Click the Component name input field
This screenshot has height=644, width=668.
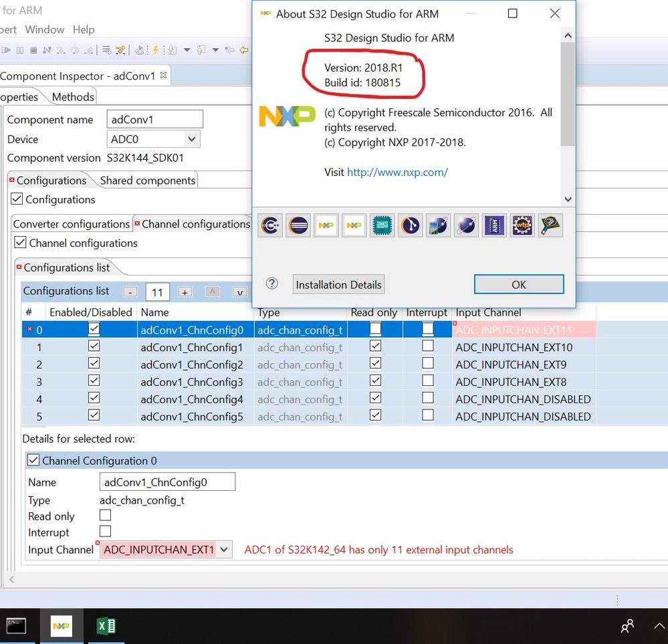(154, 119)
